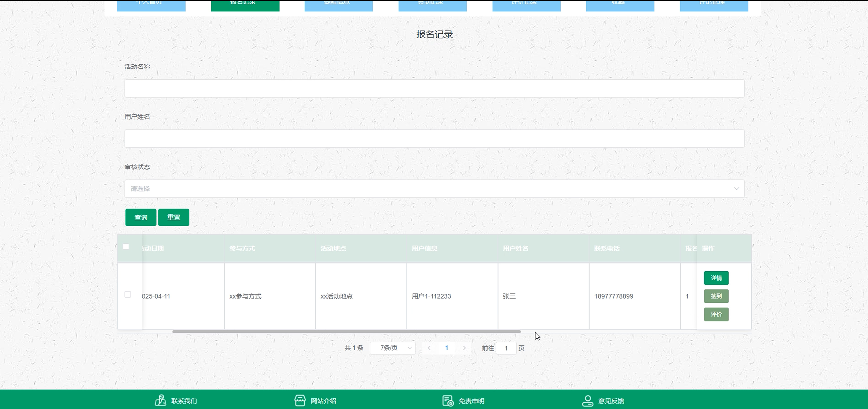
Task: Go to the previous page arrow
Action: [429, 348]
